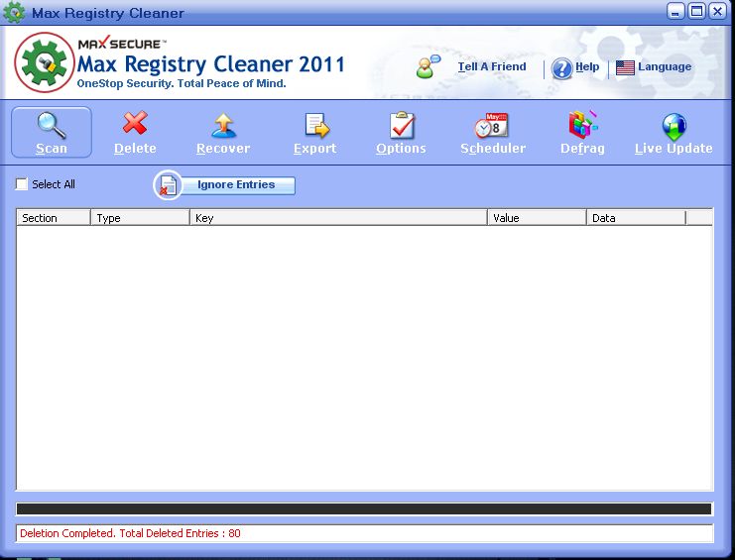This screenshot has height=560, width=735.
Task: Sort the list by Type column header
Action: click(140, 218)
